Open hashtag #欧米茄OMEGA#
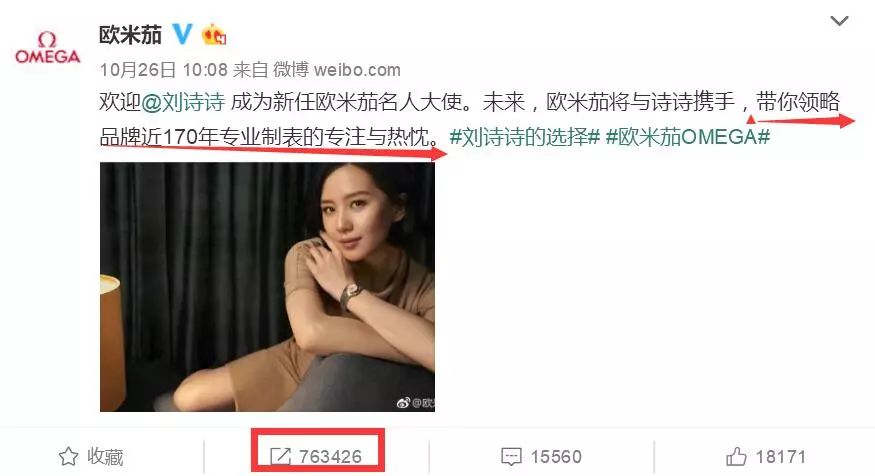The width and height of the screenshot is (875, 476). point(688,136)
